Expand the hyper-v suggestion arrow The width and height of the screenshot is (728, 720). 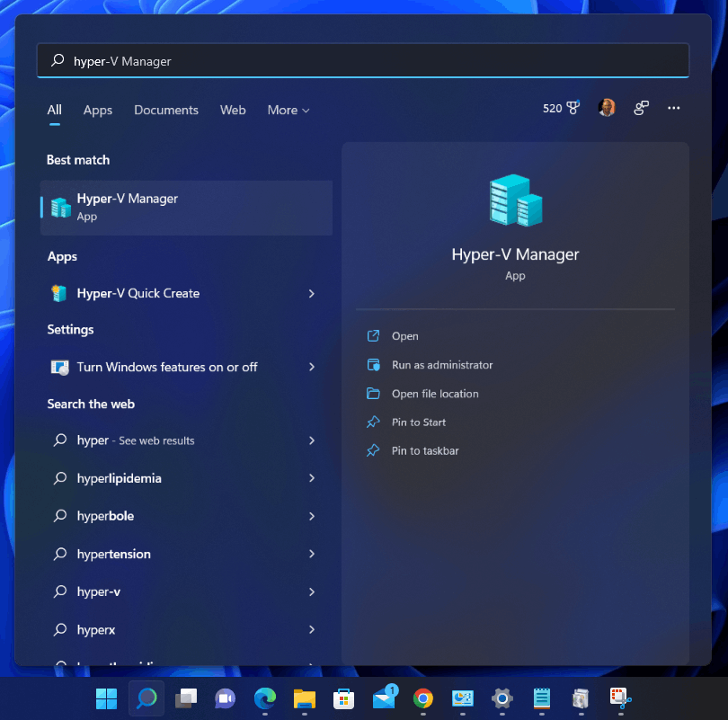click(312, 591)
